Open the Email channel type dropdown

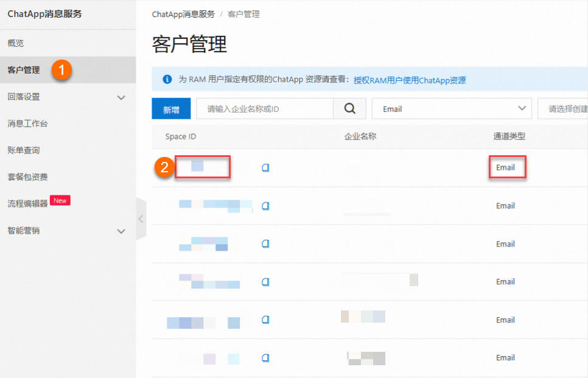[452, 109]
